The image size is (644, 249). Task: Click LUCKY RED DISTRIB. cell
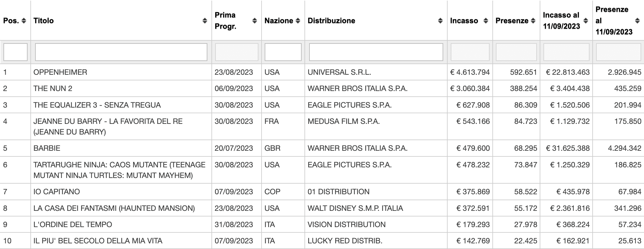345,241
